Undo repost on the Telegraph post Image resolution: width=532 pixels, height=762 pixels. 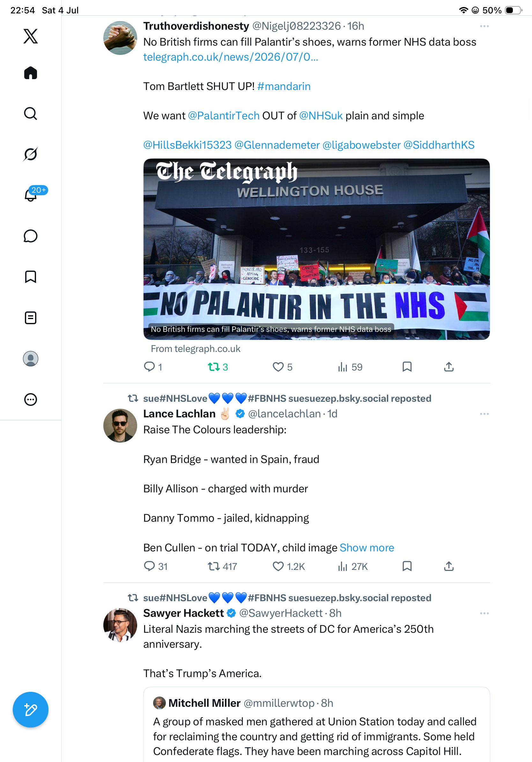coord(218,367)
